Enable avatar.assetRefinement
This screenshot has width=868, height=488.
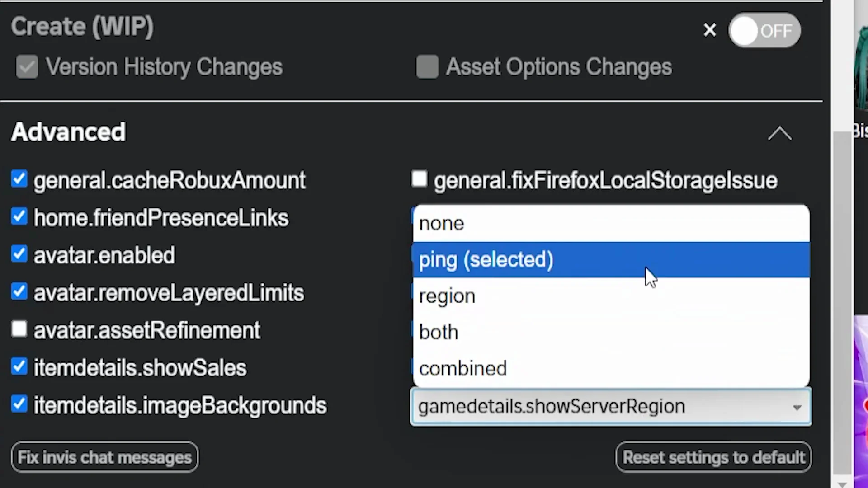19,329
